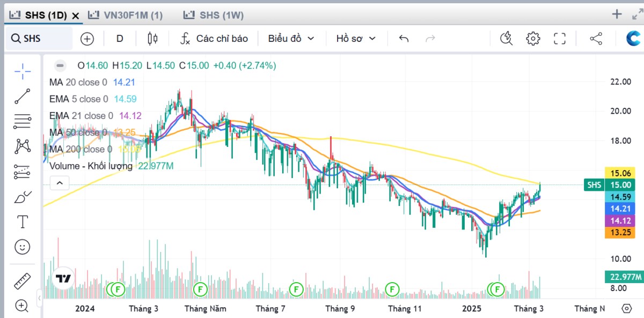Change the D timeframe interval
Image resolution: width=644 pixels, height=318 pixels.
coord(120,39)
